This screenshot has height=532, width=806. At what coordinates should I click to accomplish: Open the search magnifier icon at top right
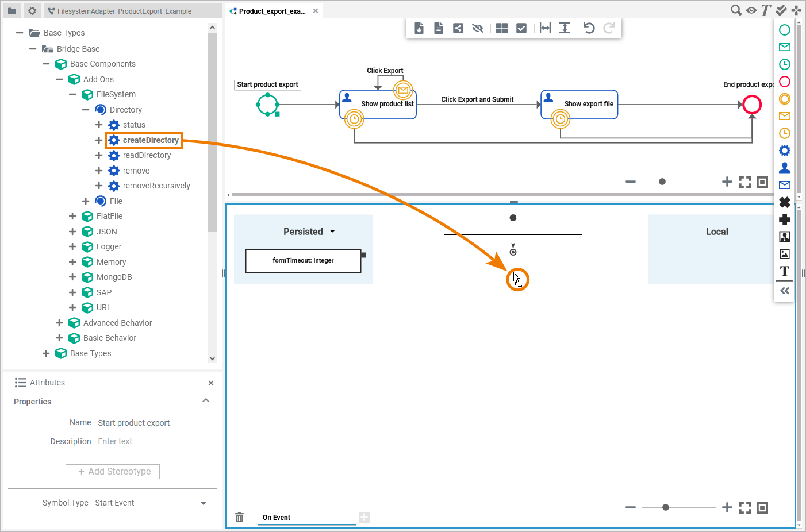click(736, 10)
